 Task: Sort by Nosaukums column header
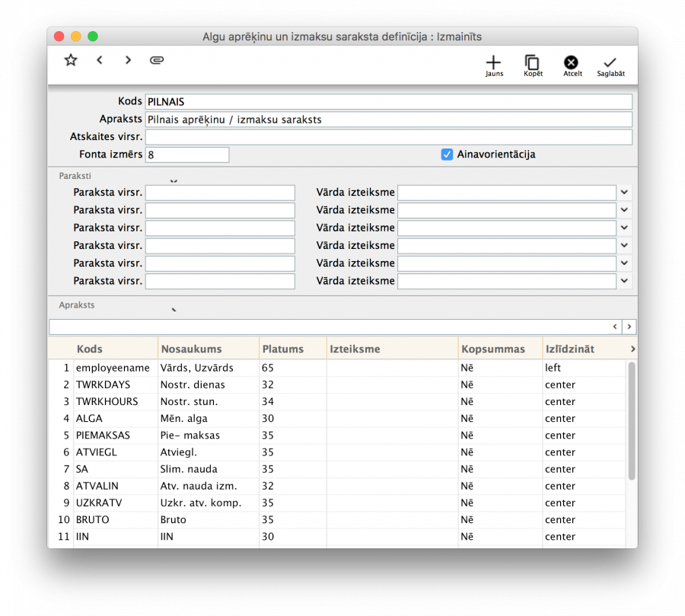(191, 349)
